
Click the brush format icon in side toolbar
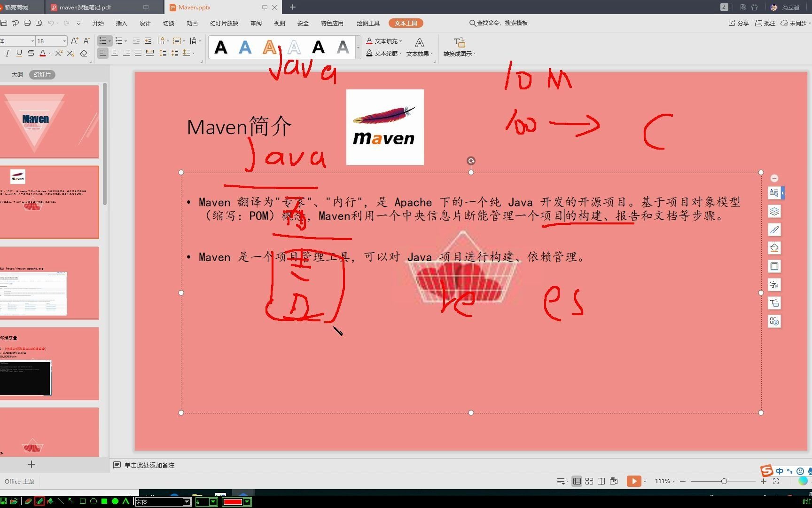pyautogui.click(x=774, y=230)
